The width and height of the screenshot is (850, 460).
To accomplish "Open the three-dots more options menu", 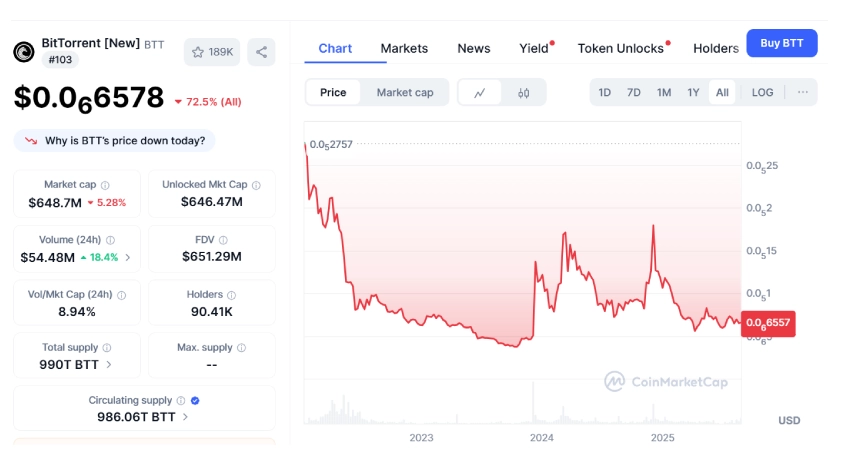I will [x=802, y=92].
